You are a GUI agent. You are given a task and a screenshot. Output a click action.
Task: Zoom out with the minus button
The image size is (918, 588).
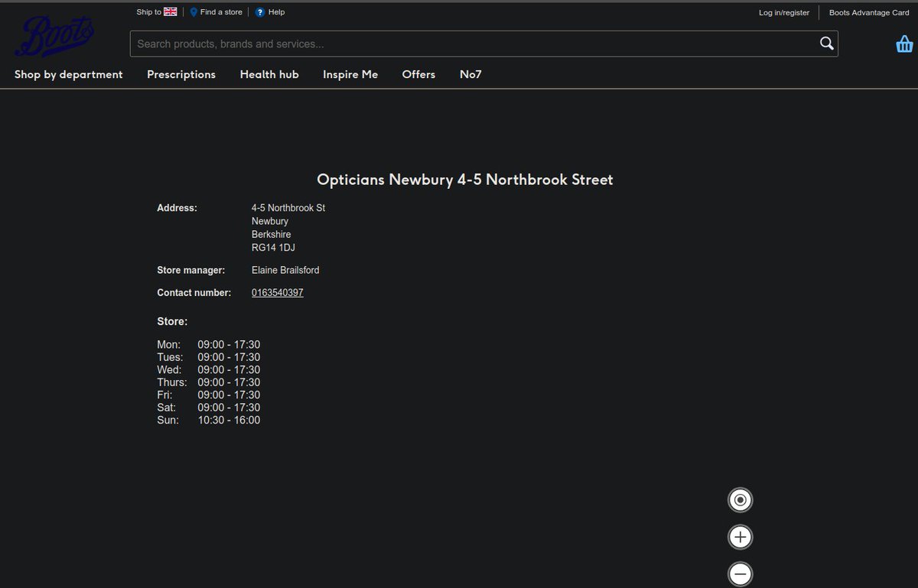(740, 573)
